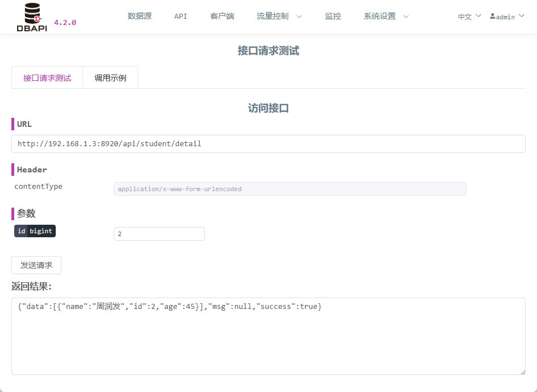Open the 数据源 menu
537x392 pixels.
coord(139,16)
